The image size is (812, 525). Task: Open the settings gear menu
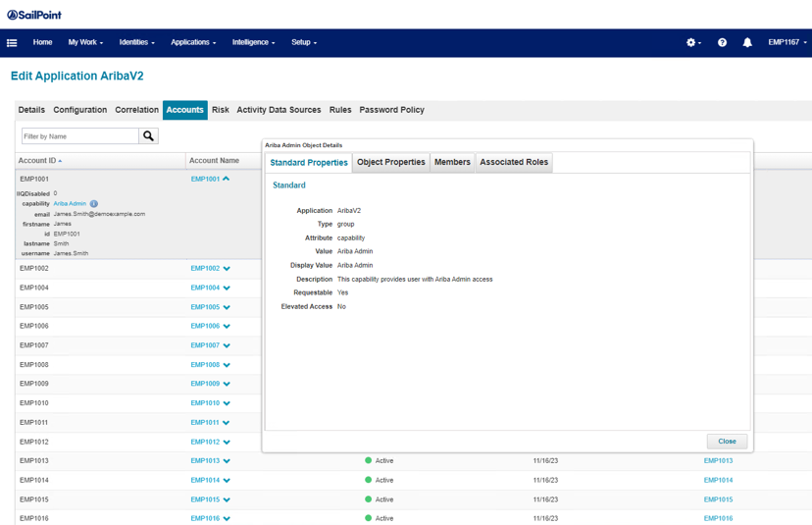point(693,42)
